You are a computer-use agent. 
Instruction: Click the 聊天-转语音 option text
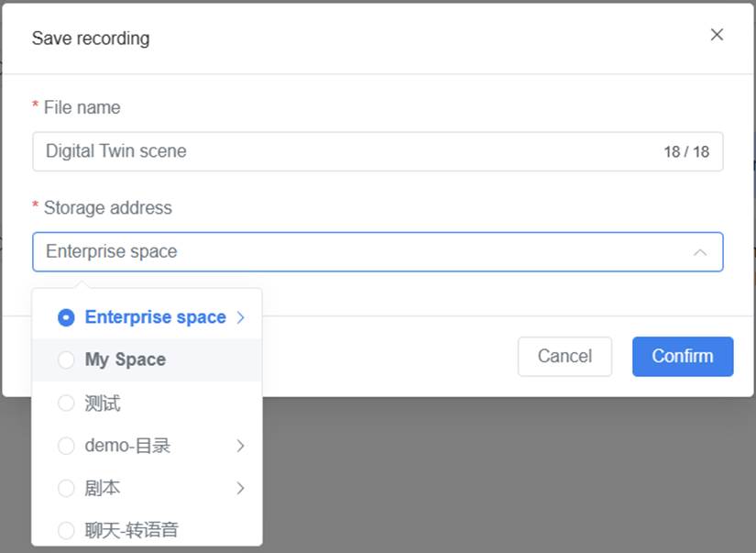(x=131, y=530)
